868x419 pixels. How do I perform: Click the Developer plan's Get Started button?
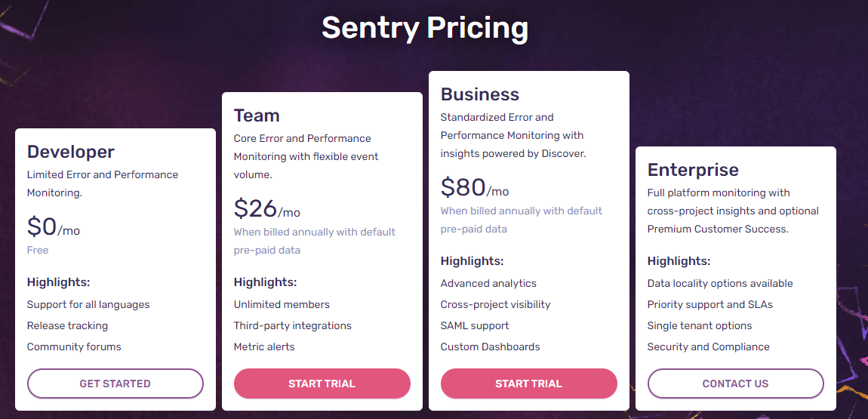tap(115, 384)
